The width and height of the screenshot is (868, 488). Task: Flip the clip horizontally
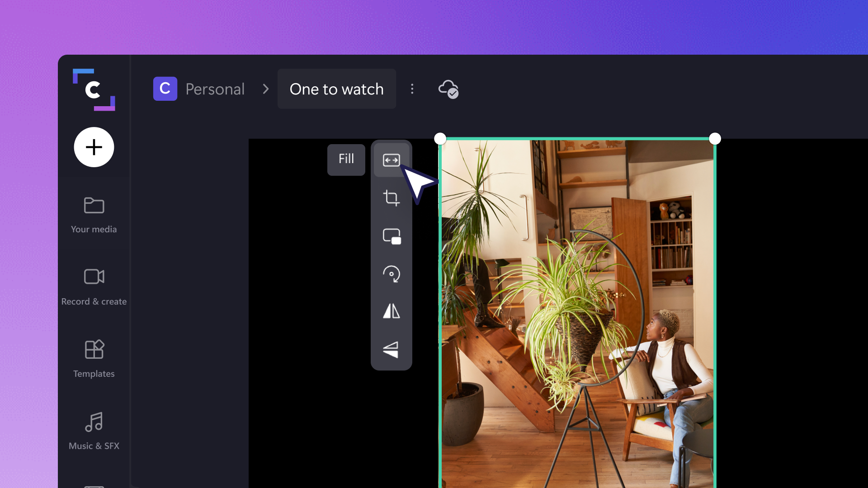(x=392, y=312)
